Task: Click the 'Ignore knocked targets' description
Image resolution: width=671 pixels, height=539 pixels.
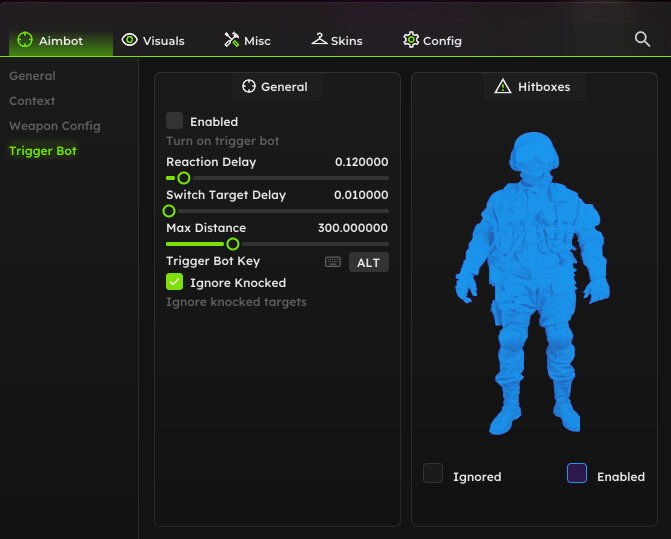Action: coord(236,302)
